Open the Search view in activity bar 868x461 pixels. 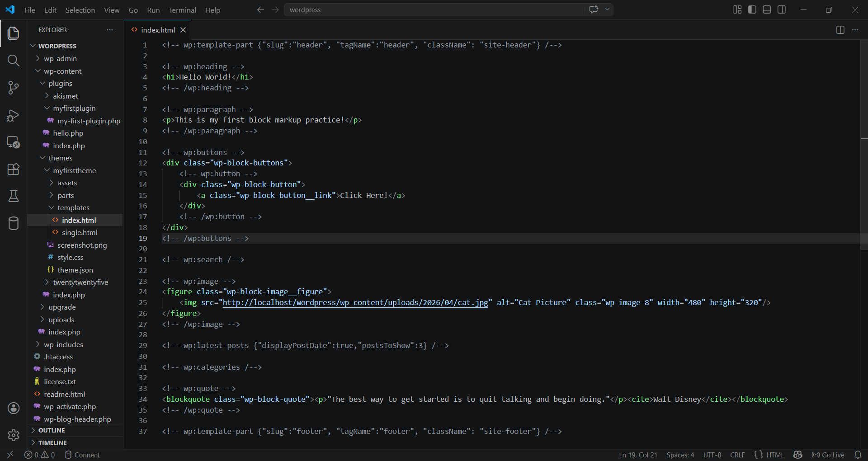point(14,61)
